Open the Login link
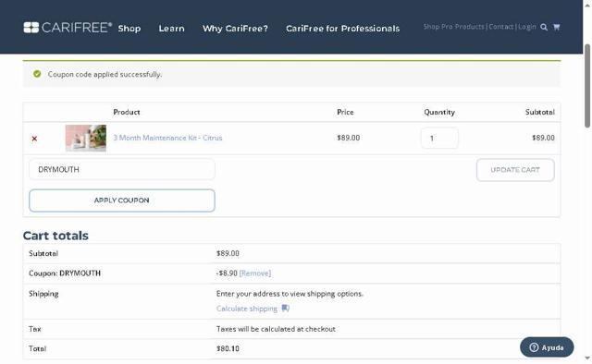The height and width of the screenshot is (364, 592). click(x=527, y=27)
